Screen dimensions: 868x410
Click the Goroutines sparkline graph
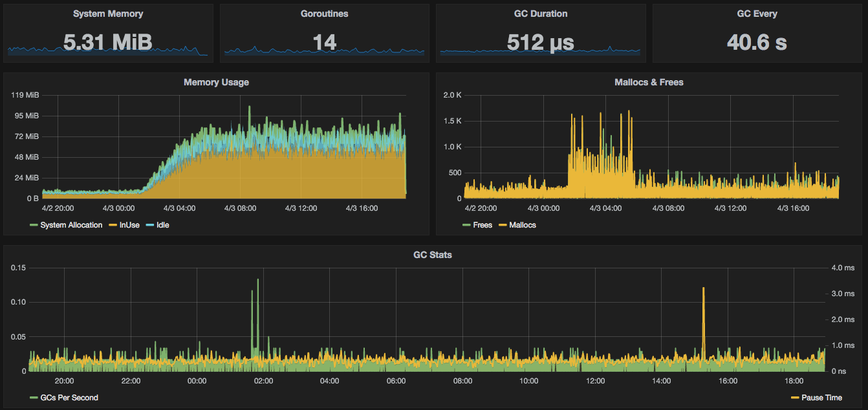click(324, 50)
